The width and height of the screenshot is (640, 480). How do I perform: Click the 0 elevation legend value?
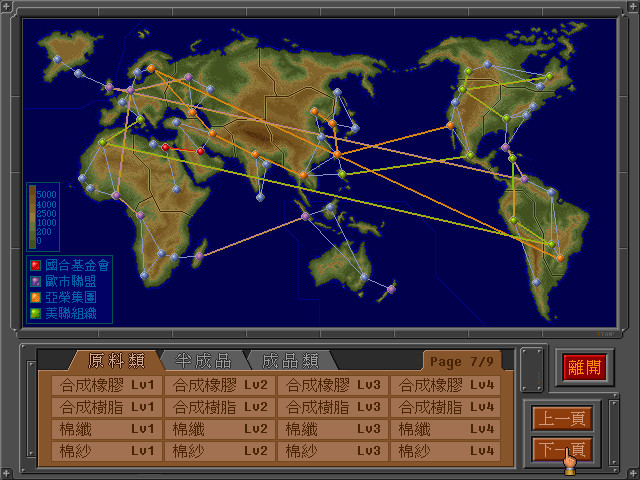tap(39, 240)
